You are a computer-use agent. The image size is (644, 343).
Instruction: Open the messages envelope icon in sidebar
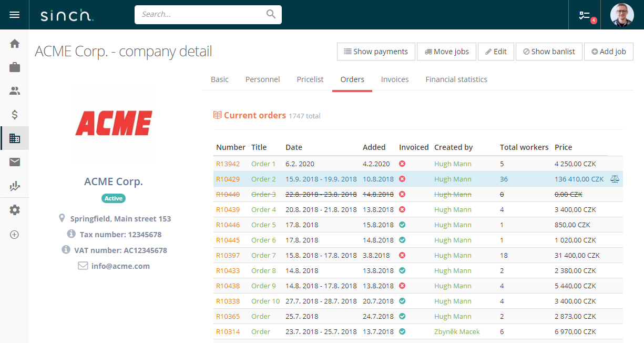click(x=15, y=162)
